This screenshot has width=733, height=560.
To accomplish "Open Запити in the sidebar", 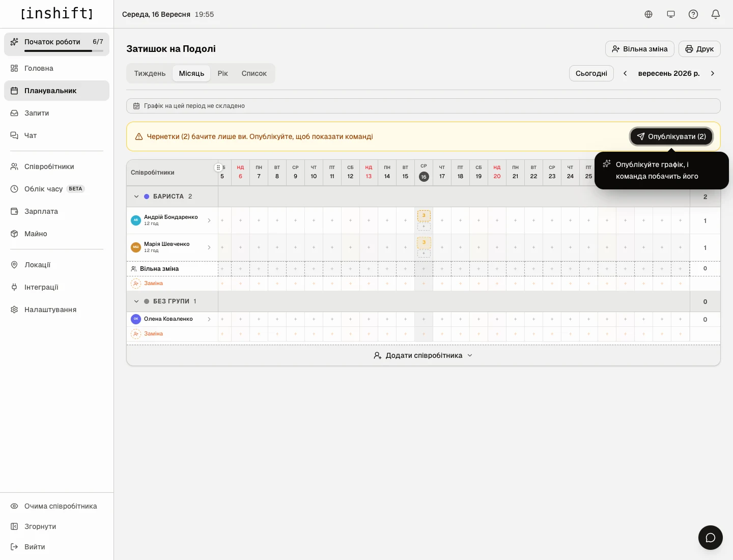I will 57,113.
